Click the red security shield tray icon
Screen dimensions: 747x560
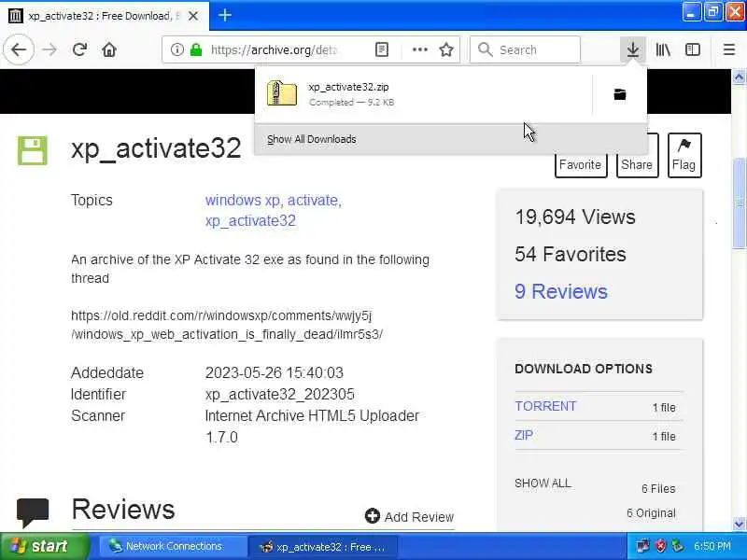click(x=660, y=546)
